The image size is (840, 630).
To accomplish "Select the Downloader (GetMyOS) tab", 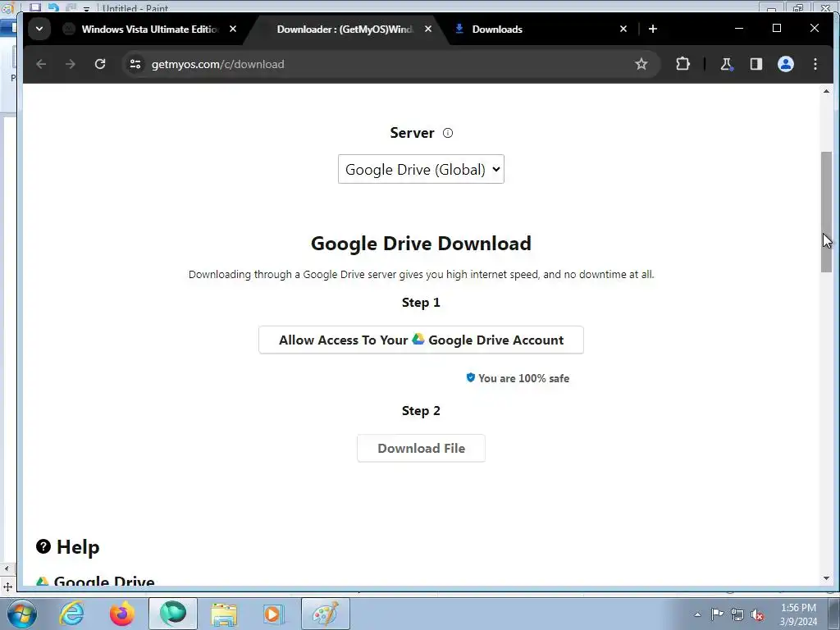I will (344, 29).
